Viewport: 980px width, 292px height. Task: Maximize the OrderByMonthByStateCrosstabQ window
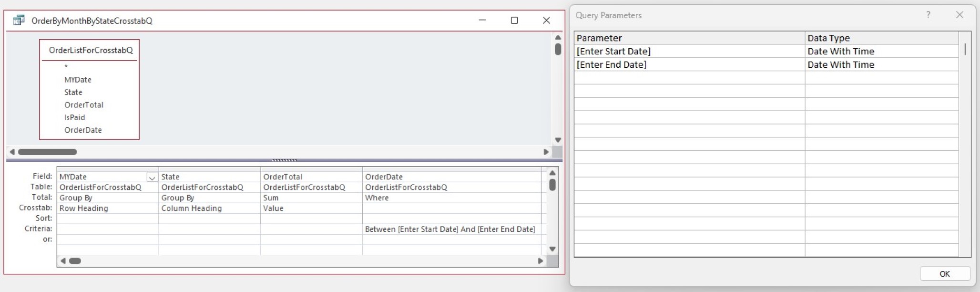514,21
